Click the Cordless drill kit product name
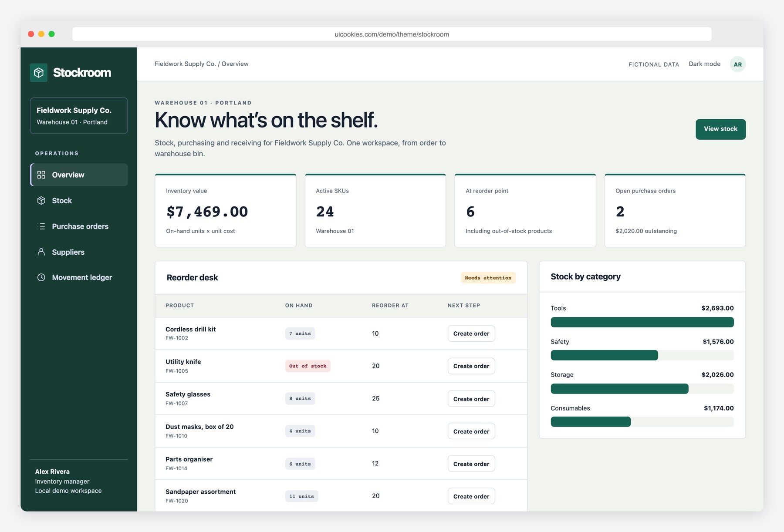 tap(191, 329)
